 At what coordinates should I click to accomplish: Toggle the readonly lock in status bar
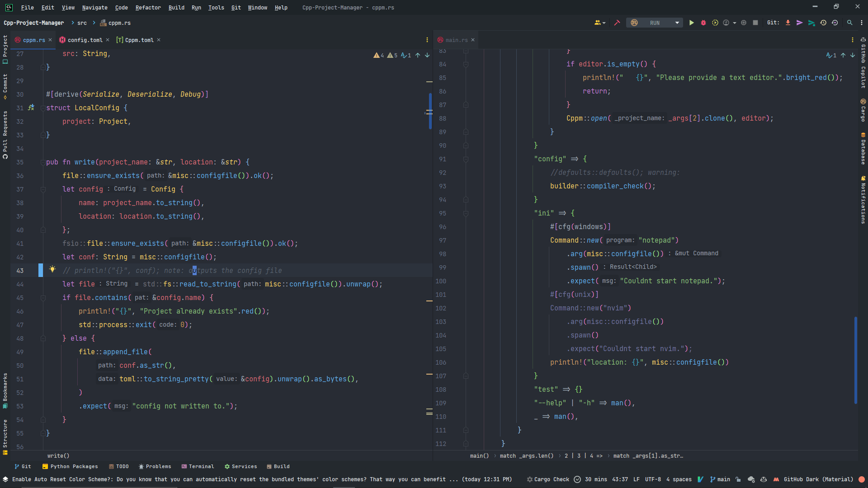pyautogui.click(x=739, y=479)
